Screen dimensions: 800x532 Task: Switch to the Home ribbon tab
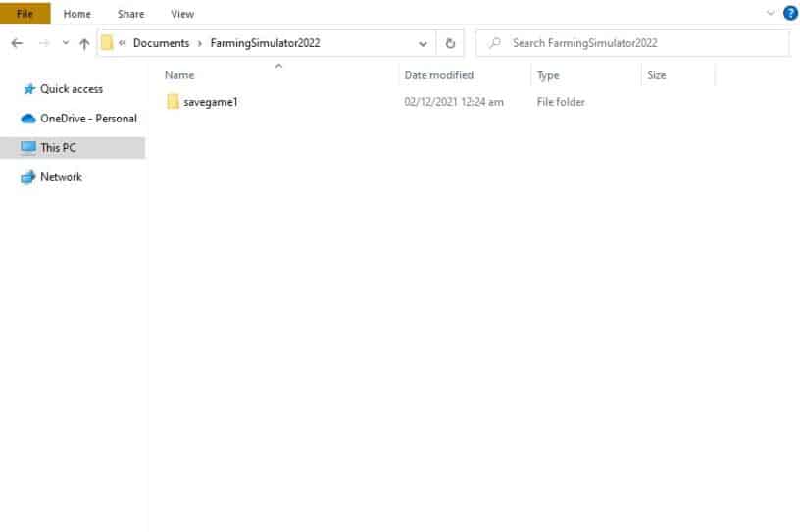click(x=77, y=14)
